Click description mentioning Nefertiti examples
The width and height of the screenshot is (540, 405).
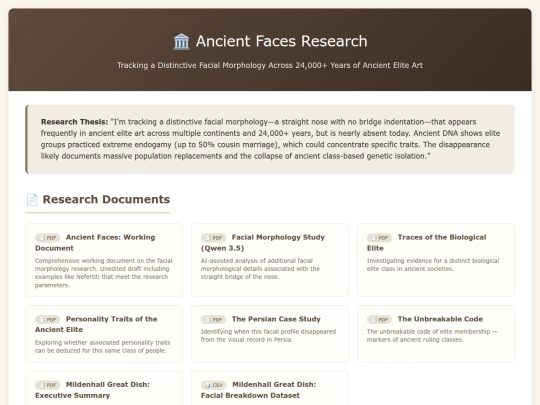(x=103, y=273)
